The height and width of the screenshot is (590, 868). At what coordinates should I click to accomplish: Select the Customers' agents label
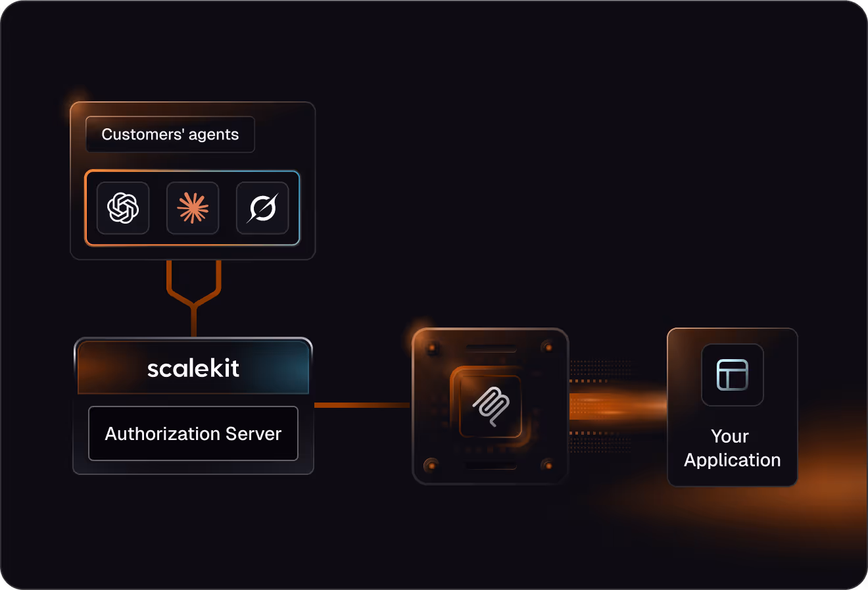(170, 134)
